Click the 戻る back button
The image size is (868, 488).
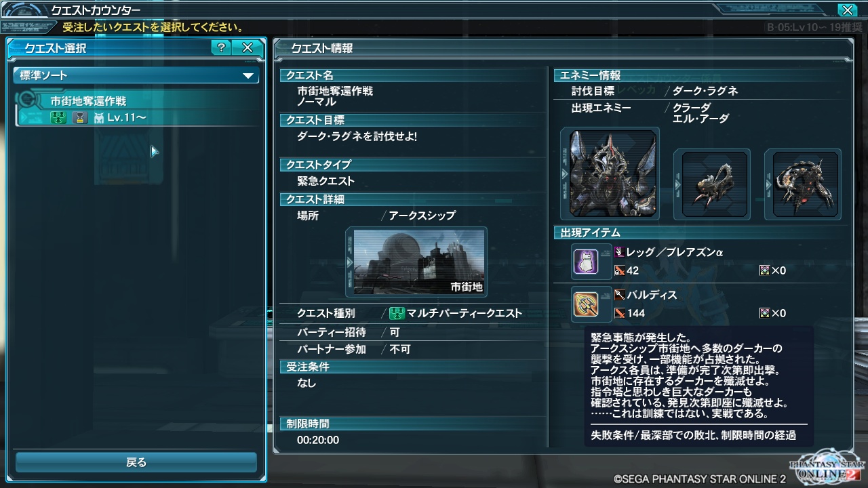[x=136, y=462]
